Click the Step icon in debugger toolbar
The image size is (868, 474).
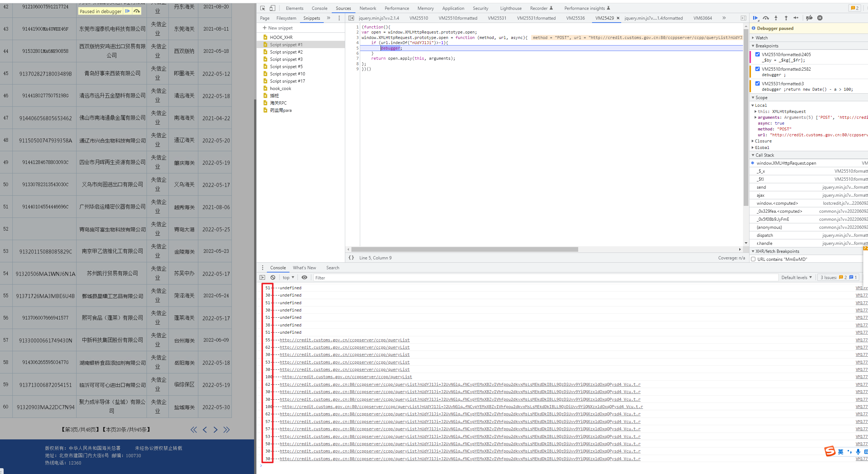point(796,18)
